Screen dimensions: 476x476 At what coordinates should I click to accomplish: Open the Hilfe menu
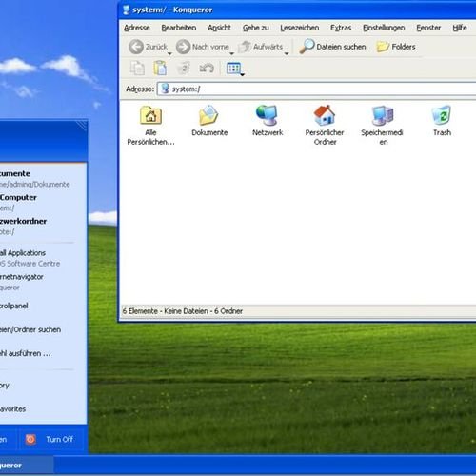pos(460,28)
